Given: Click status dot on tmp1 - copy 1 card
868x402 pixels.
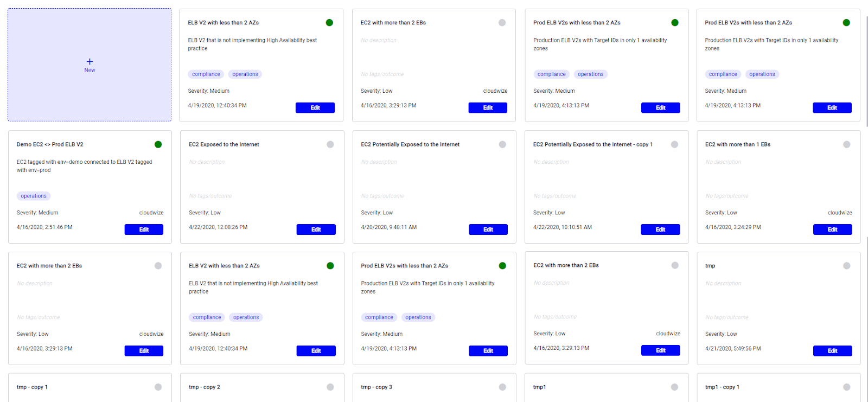Looking at the screenshot, I should coord(846,387).
